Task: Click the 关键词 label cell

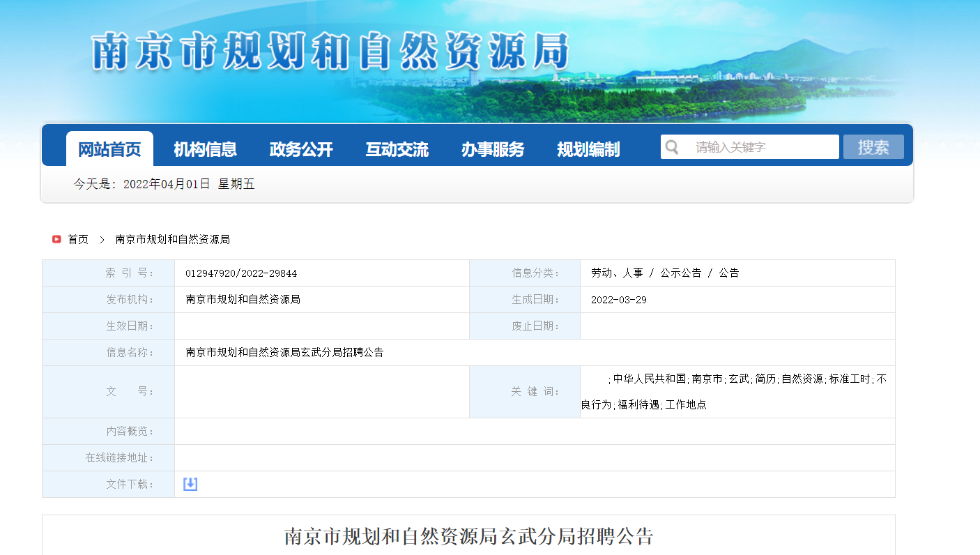Action: point(525,392)
